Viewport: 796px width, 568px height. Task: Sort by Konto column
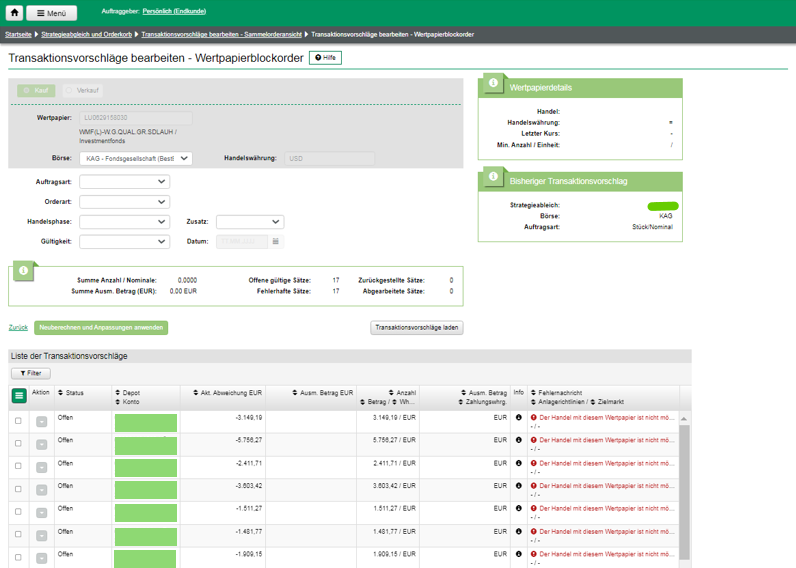point(127,402)
